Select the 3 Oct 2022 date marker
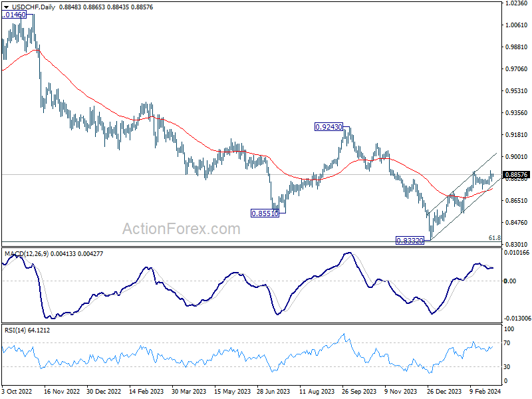This screenshot has width=532, height=399. [x=17, y=391]
